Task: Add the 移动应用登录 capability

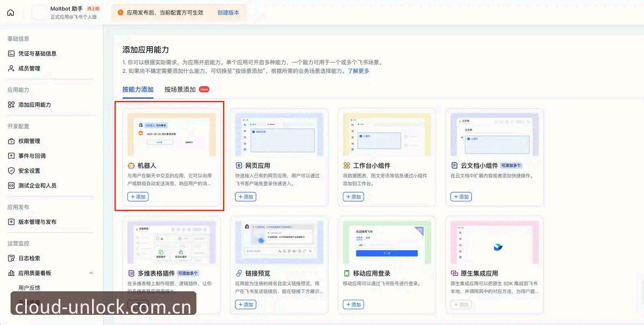Action: [x=353, y=305]
